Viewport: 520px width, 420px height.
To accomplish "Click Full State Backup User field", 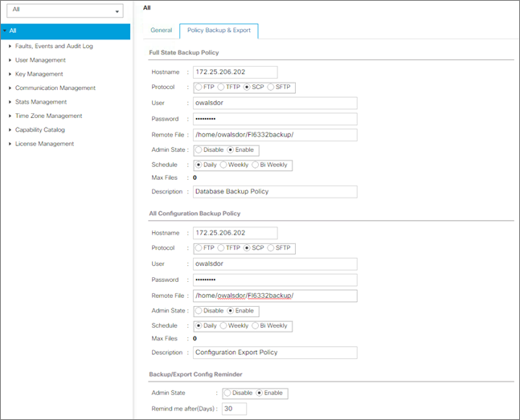I will tap(275, 103).
